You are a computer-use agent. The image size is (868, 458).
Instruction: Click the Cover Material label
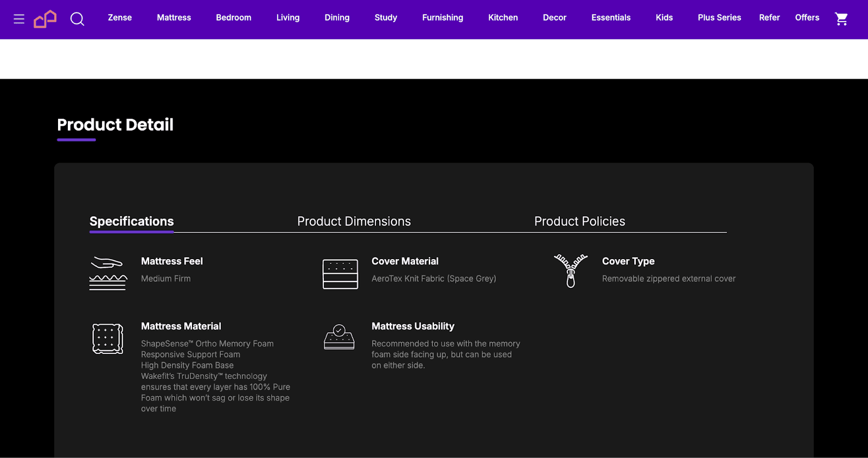click(x=405, y=261)
